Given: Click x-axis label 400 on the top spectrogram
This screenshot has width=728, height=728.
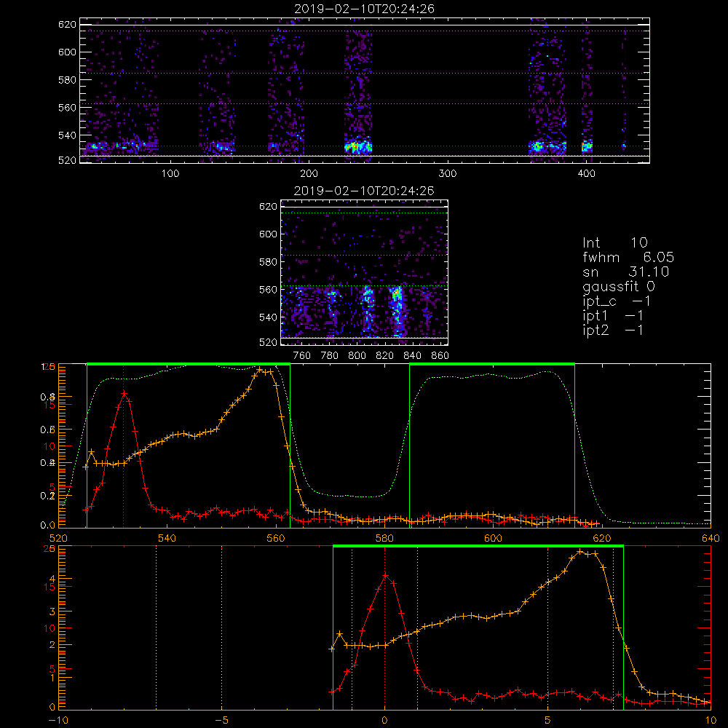Looking at the screenshot, I should pos(586,173).
